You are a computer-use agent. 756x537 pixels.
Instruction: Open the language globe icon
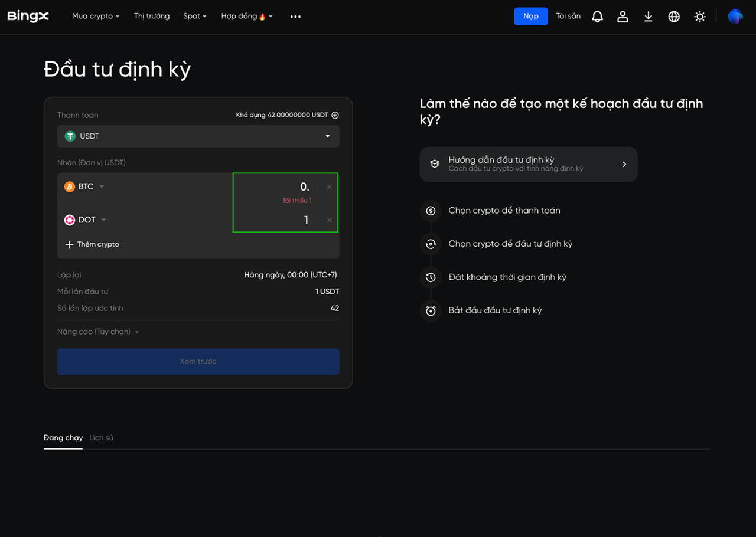(674, 17)
